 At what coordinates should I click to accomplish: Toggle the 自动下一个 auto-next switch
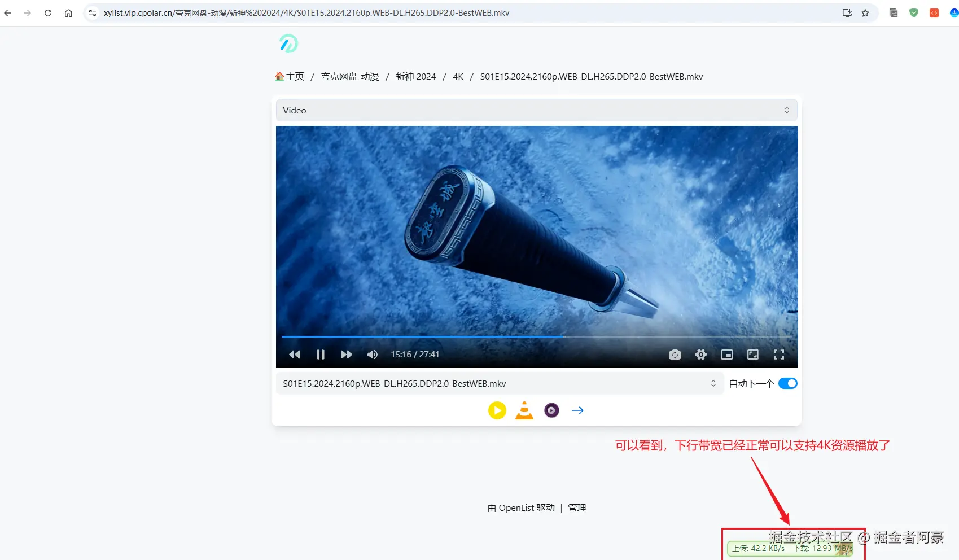coord(787,384)
